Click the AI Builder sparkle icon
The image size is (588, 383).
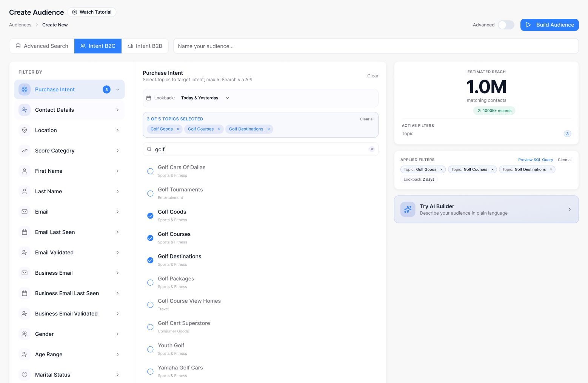[x=408, y=209]
